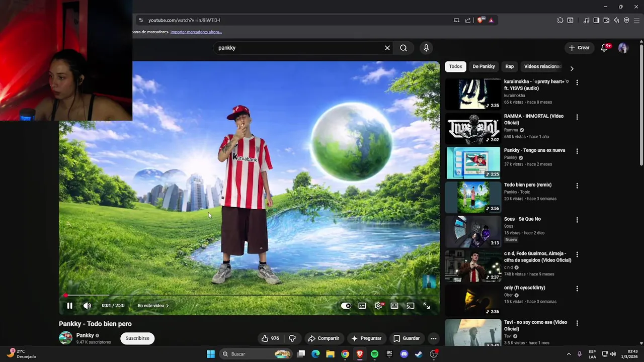Open Steam from the taskbar

[418, 354]
